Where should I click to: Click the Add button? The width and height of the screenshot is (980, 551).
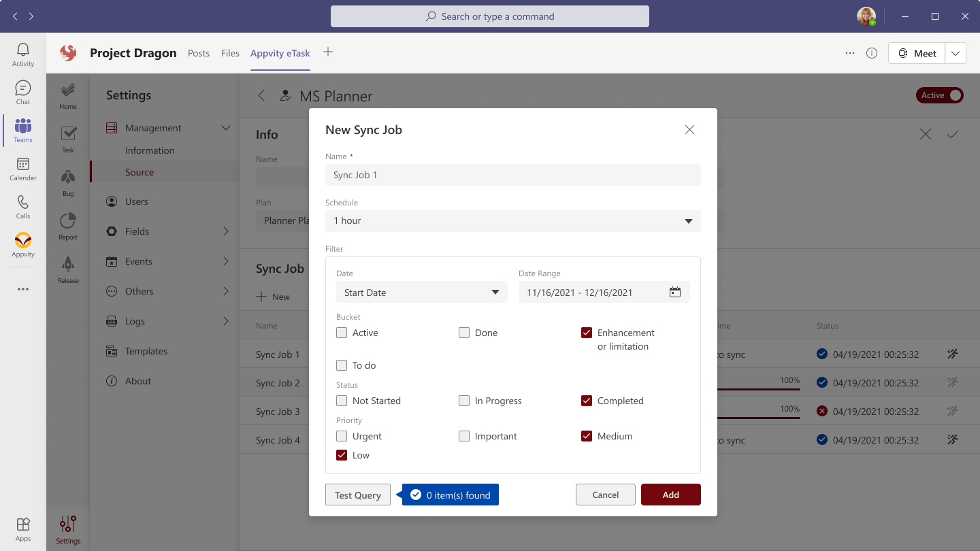670,495
